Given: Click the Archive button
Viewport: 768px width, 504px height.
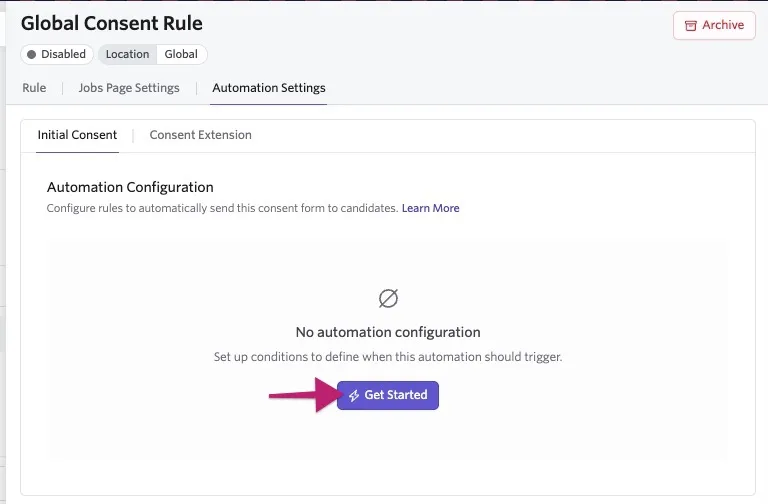Looking at the screenshot, I should pyautogui.click(x=714, y=25).
